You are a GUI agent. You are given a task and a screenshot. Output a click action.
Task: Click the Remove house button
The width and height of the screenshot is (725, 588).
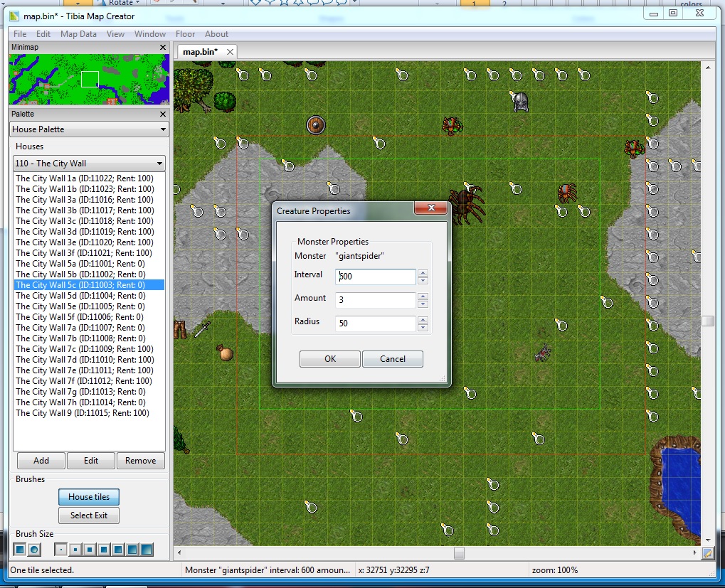(x=141, y=461)
